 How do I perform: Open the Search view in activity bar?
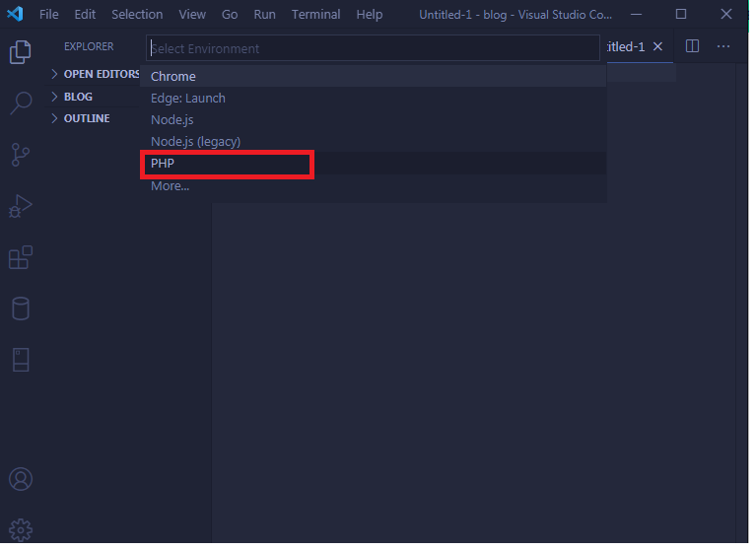21,103
